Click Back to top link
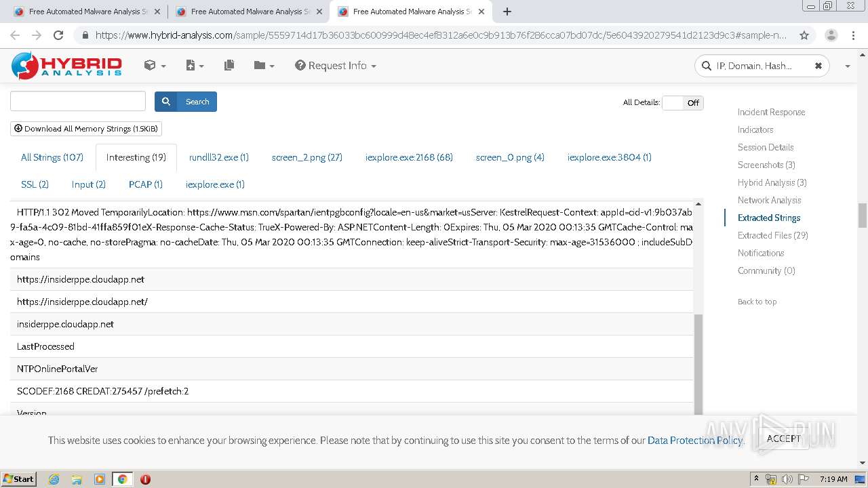This screenshot has width=868, height=488. tap(757, 302)
